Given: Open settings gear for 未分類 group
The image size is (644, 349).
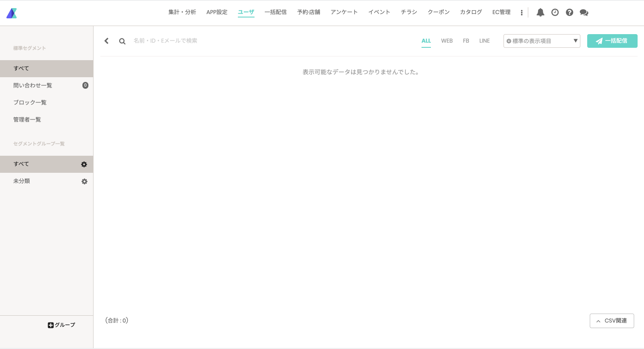Looking at the screenshot, I should 85,181.
